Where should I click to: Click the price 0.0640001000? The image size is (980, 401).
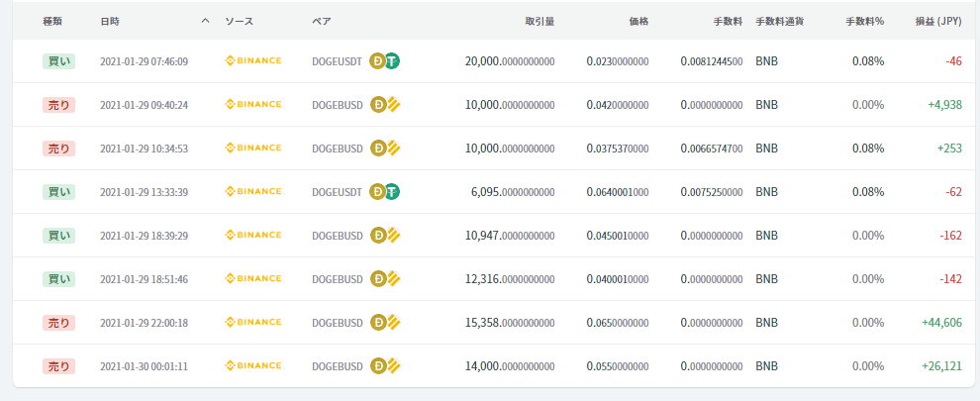click(618, 192)
